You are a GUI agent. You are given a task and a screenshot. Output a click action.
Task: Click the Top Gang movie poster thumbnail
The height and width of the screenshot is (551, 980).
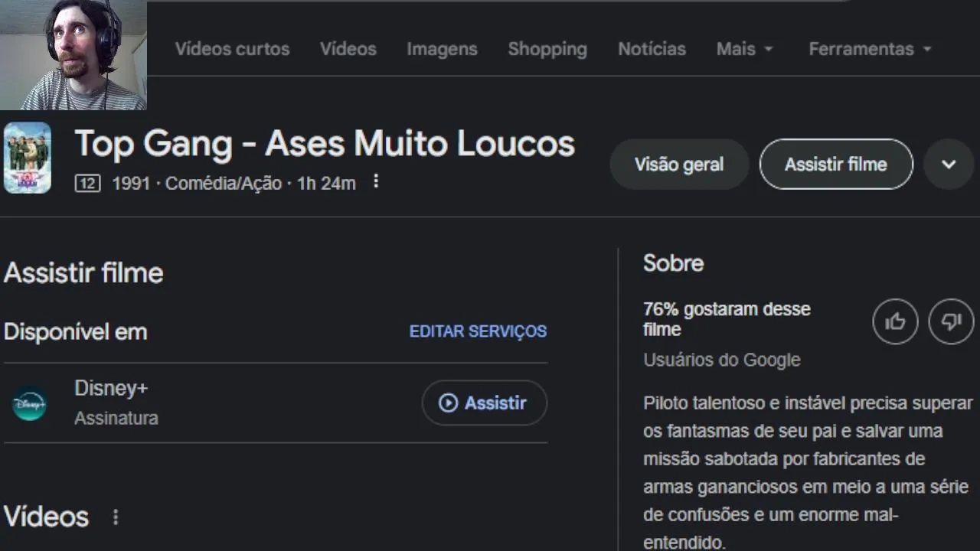[28, 158]
